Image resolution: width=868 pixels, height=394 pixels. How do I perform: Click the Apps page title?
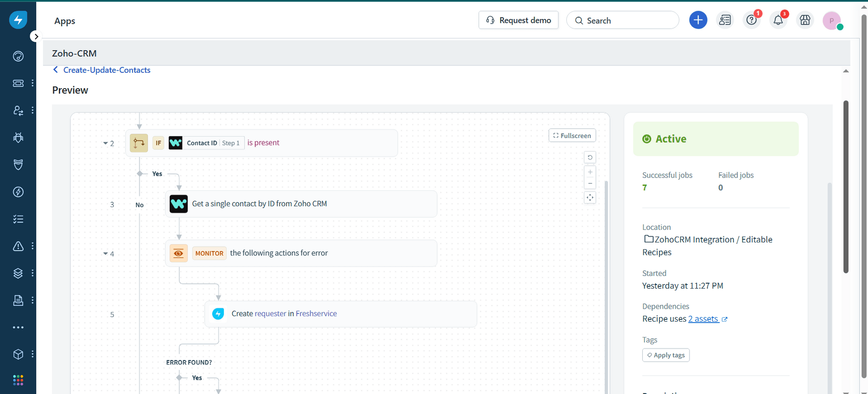click(64, 21)
